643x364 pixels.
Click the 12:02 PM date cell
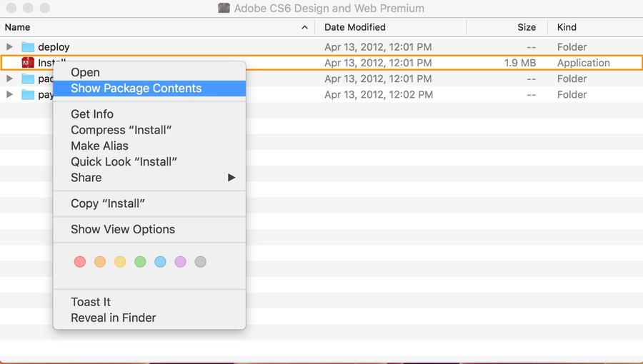[x=379, y=95]
